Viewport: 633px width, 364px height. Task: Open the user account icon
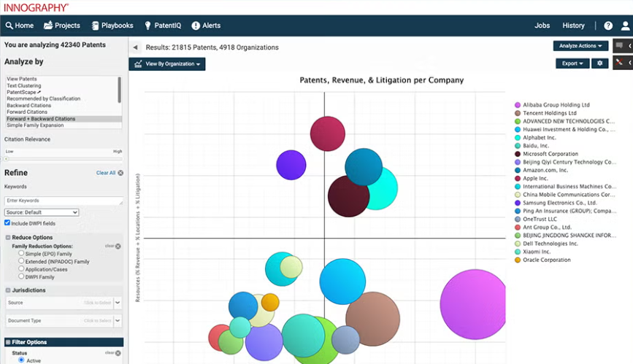pos(625,26)
